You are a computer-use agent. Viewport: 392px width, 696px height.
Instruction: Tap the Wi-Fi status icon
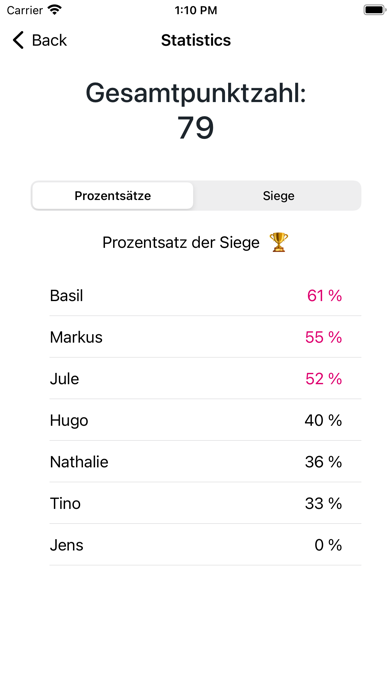[55, 10]
